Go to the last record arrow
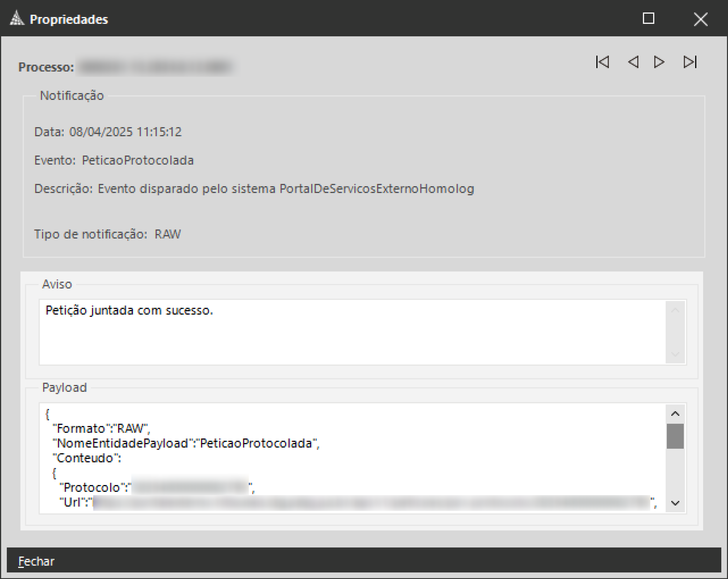728x579 pixels. [690, 62]
